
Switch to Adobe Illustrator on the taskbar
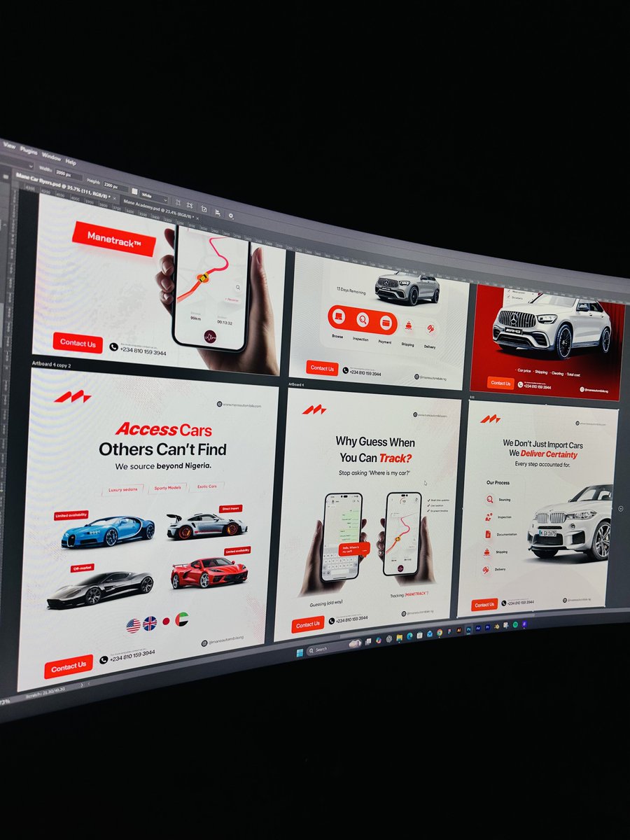coord(458,630)
